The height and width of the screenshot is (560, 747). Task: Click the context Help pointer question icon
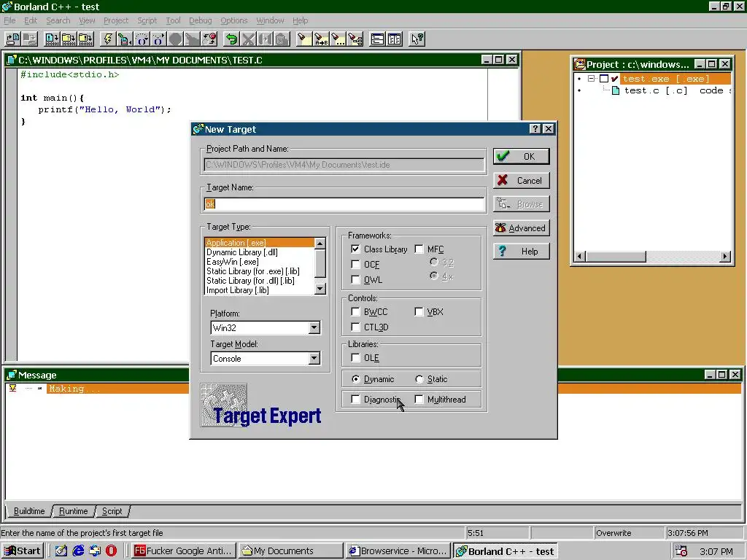417,39
